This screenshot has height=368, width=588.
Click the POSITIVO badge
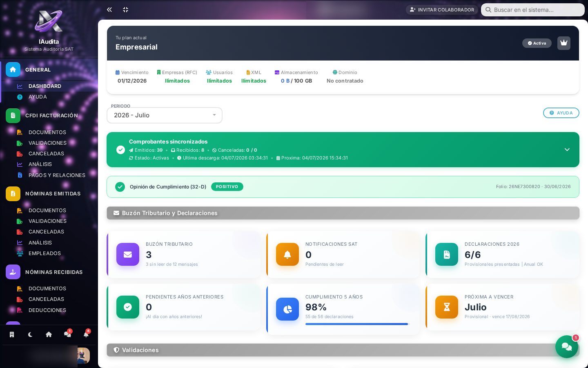(x=227, y=187)
